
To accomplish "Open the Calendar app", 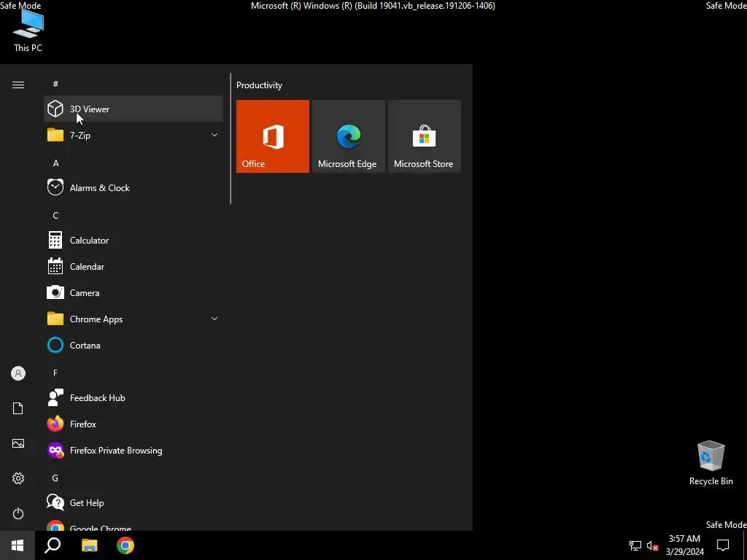I will pyautogui.click(x=133, y=267).
